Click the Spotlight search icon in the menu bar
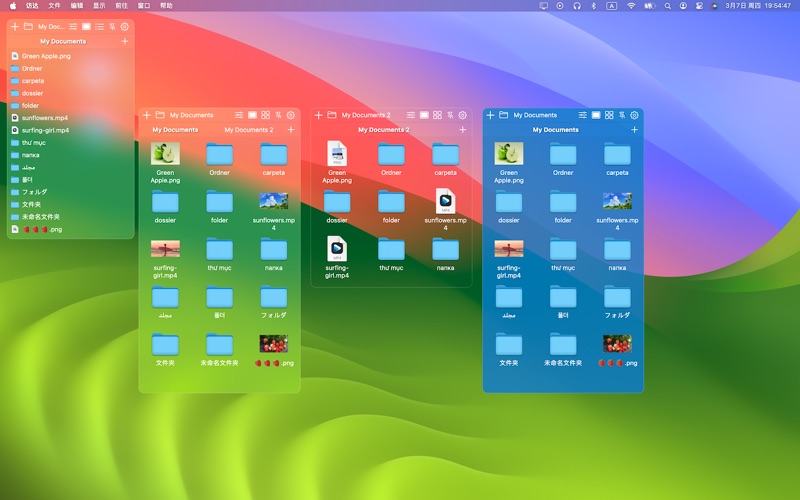 668,5
